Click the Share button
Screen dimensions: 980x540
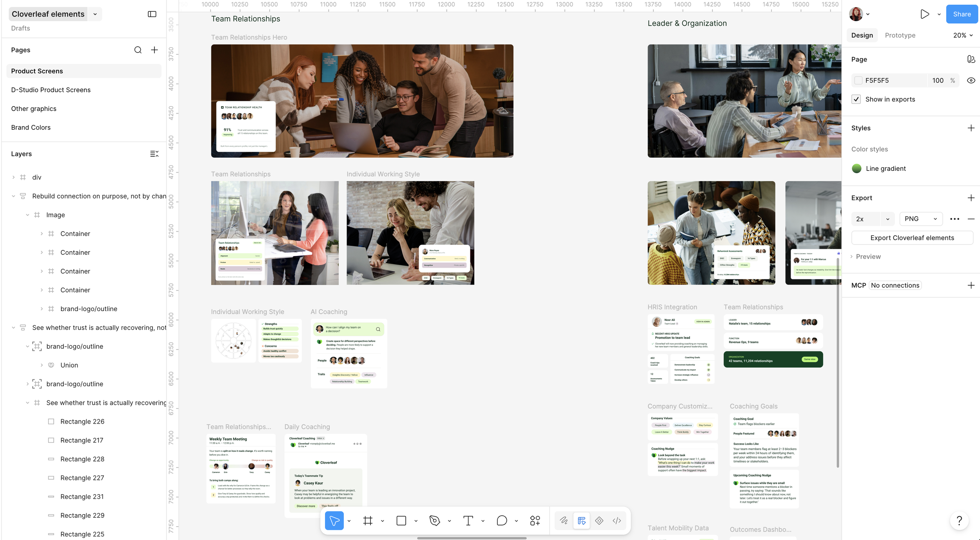click(962, 14)
